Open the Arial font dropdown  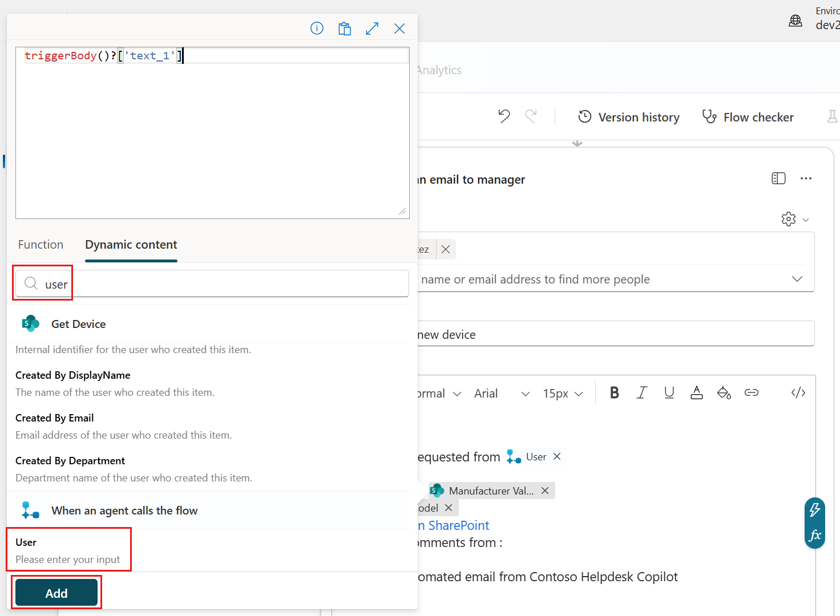[502, 394]
